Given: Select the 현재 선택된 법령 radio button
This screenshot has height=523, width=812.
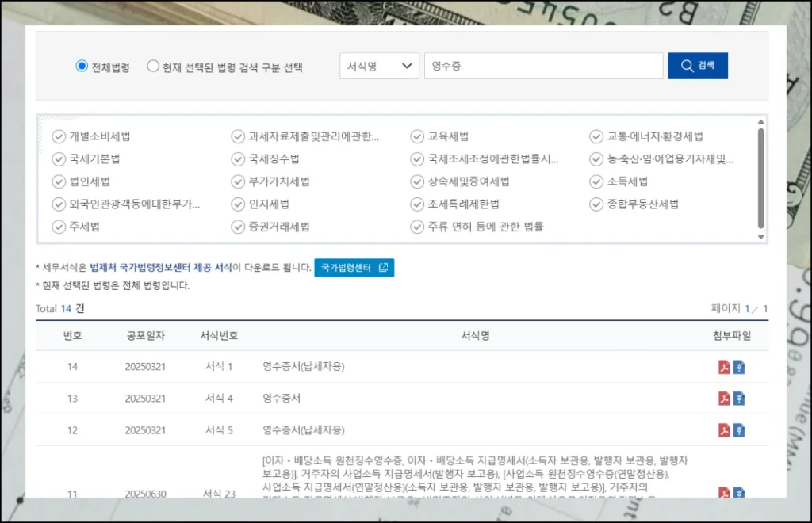Looking at the screenshot, I should pyautogui.click(x=151, y=65).
